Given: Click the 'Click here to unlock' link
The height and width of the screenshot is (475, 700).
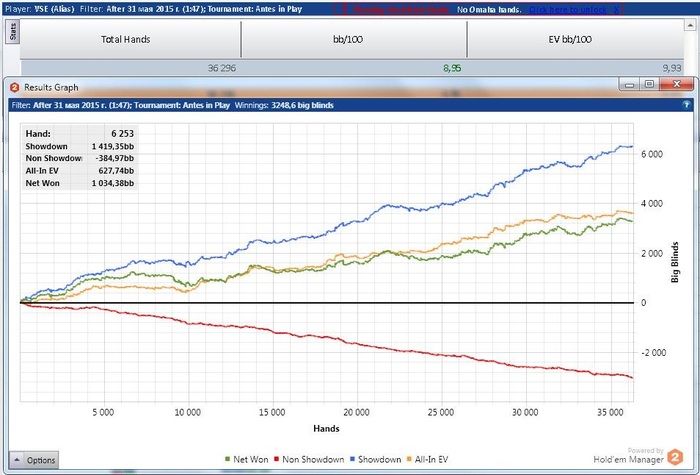Looking at the screenshot, I should pos(567,9).
